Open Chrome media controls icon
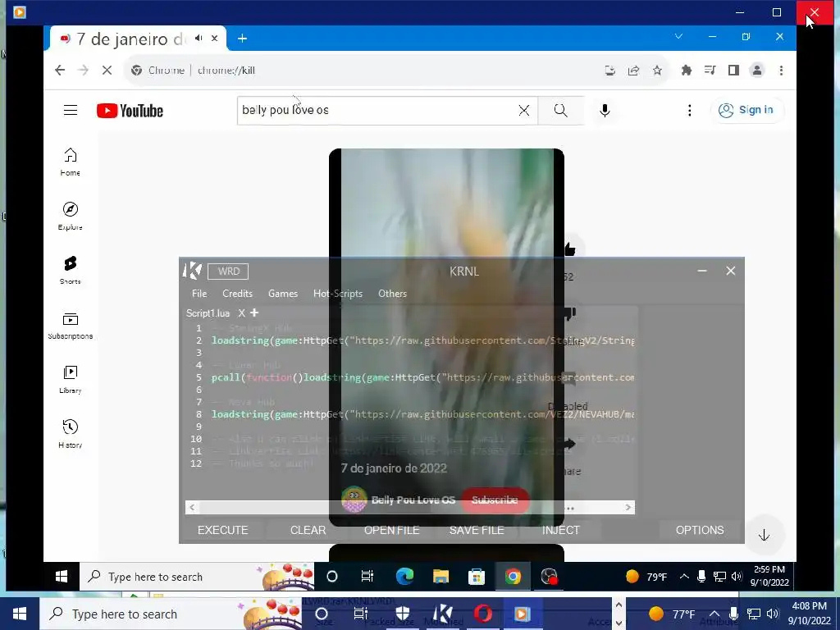Screen dimensions: 840x630 click(x=710, y=71)
